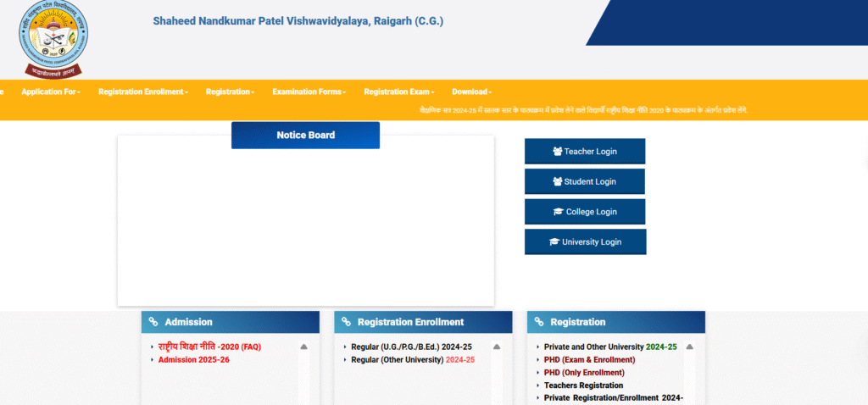Image resolution: width=868 pixels, height=405 pixels.
Task: Expand the Examination Forms menu
Action: [x=309, y=92]
